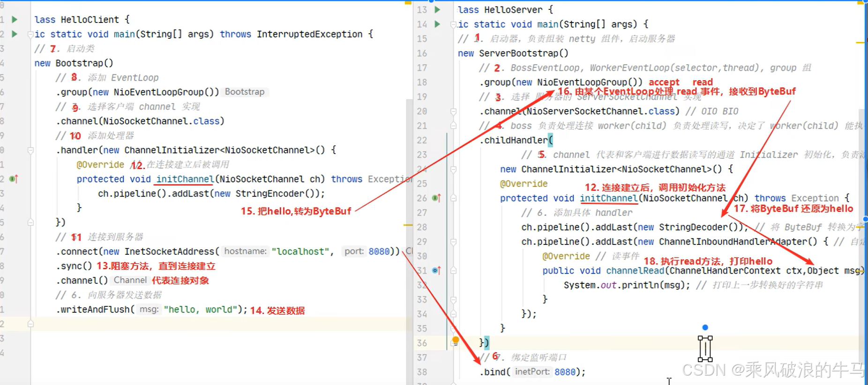Open the yellow intention bulb on line 36
Screen dimensions: 868x385
click(456, 341)
